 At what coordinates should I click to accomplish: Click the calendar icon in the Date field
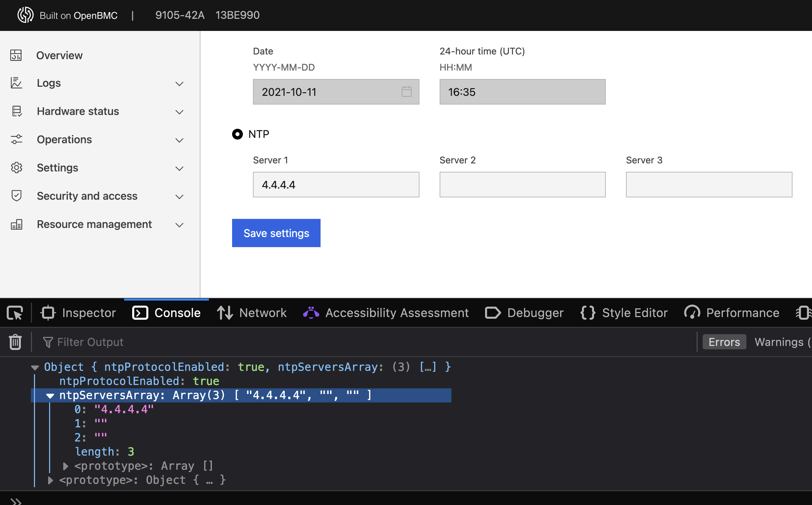406,91
